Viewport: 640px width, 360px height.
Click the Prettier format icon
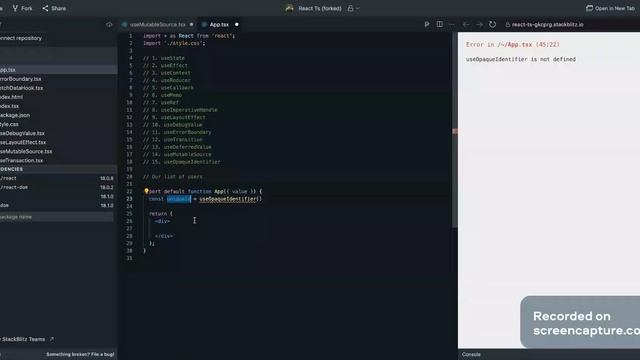pos(427,24)
